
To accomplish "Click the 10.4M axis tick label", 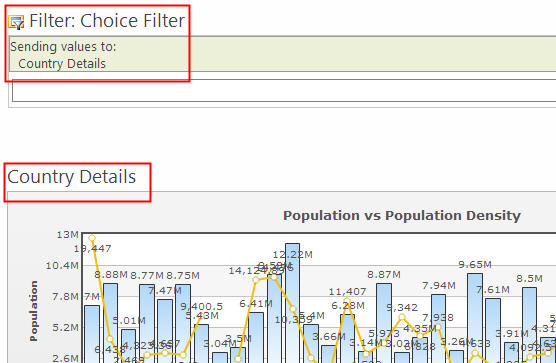I will click(62, 266).
